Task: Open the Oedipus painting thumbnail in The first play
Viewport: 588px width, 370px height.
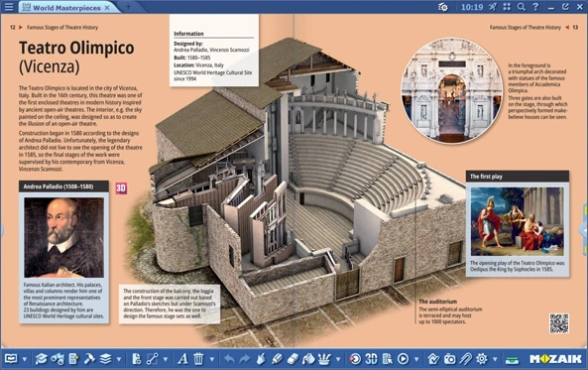Action: 518,221
